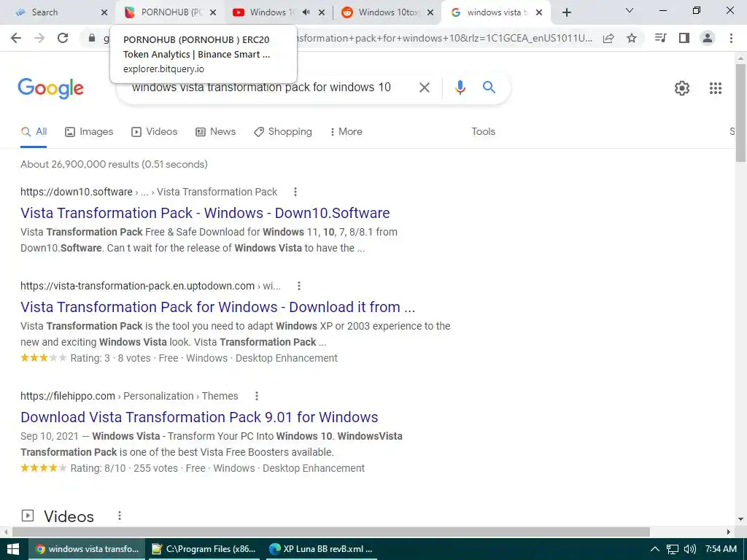Click the https://down10.software URL text
The image size is (747, 560).
(x=76, y=192)
